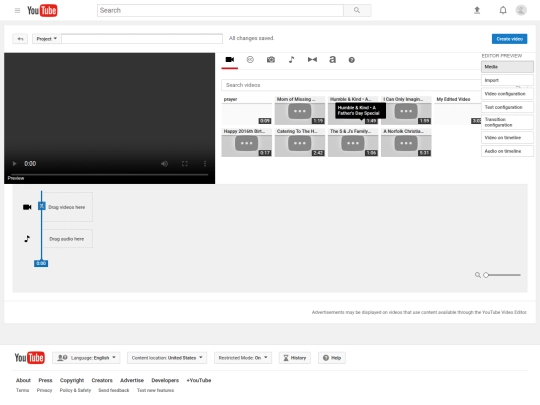Screen dimensions: 540x405
Task: Open preview player more options menu
Action: click(205, 164)
